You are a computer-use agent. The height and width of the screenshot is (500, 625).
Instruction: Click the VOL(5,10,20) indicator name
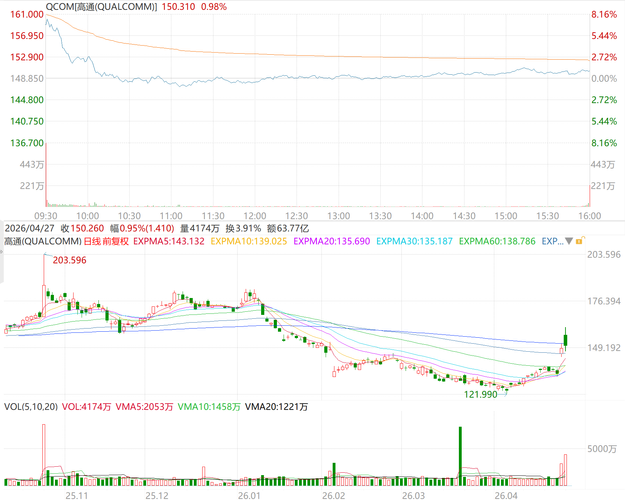tap(31, 407)
